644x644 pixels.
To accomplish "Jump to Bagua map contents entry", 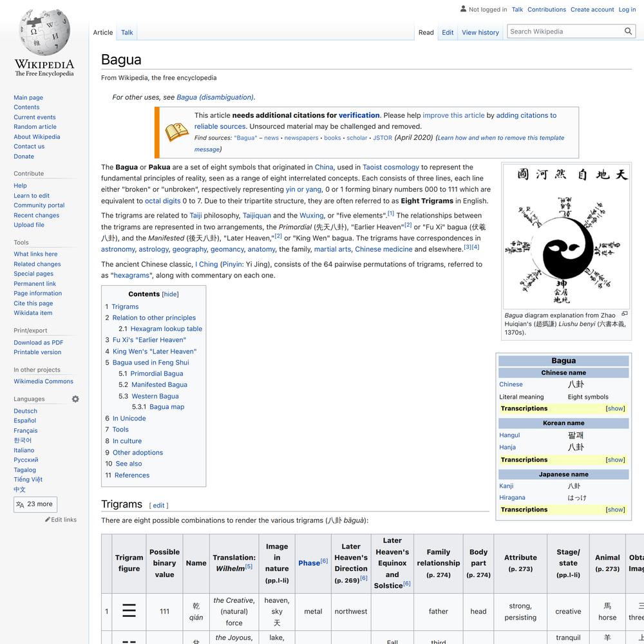I will tap(167, 407).
